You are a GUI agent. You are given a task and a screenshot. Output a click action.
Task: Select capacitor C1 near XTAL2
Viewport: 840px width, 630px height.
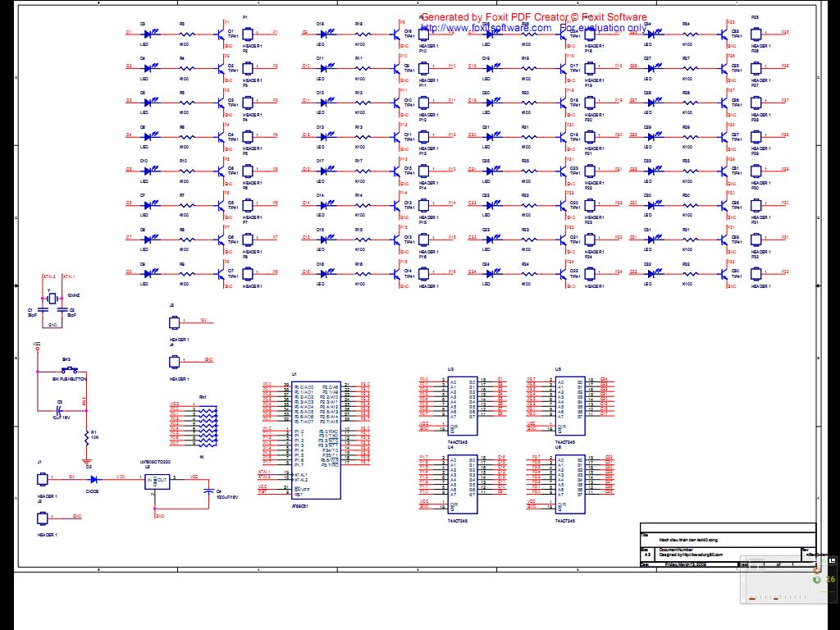pos(43,311)
